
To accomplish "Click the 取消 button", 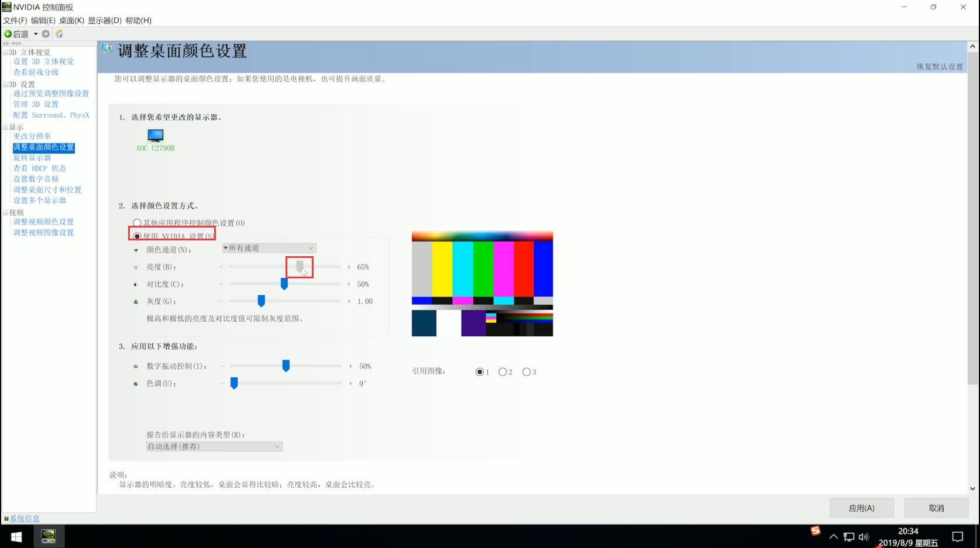I will 936,508.
